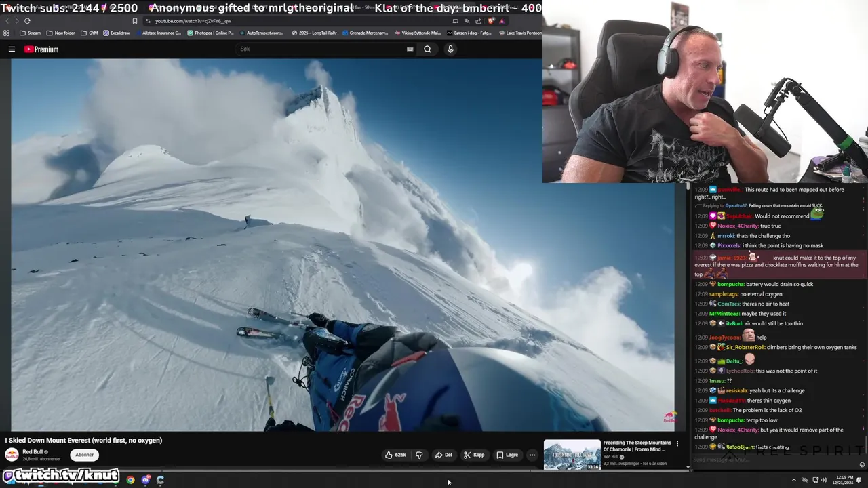Screen dimensions: 868x488
Task: Click chat username kompucha about battery drain
Action: tap(730, 284)
